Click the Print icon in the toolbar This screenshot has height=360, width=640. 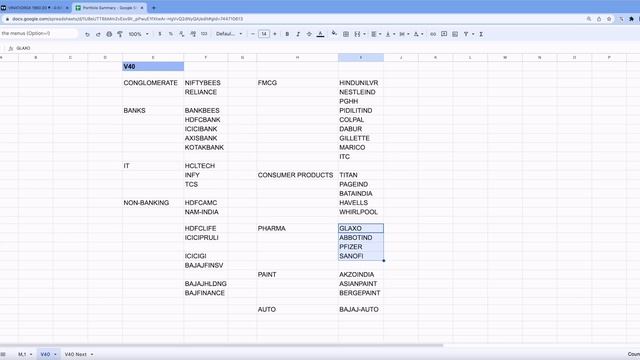109,34
